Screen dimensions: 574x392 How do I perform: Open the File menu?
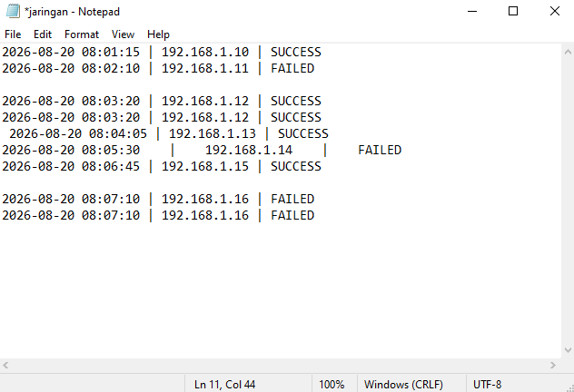coord(13,34)
